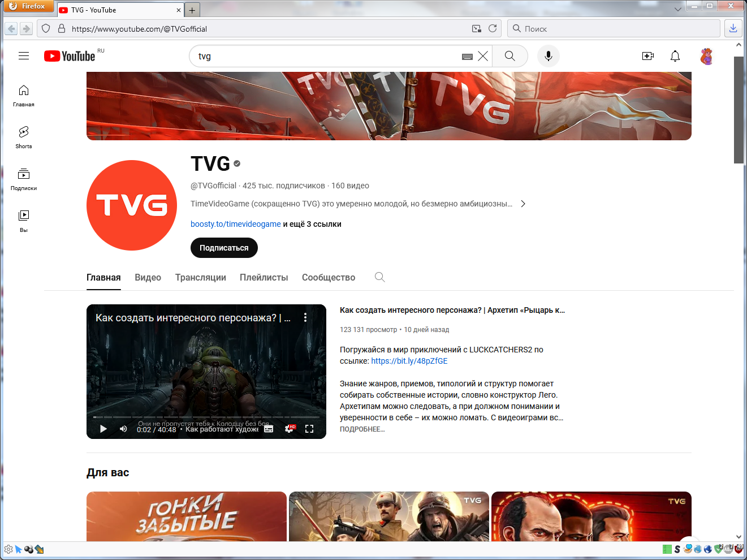The image size is (747, 560).
Task: Switch to the Видео tab
Action: point(148,277)
